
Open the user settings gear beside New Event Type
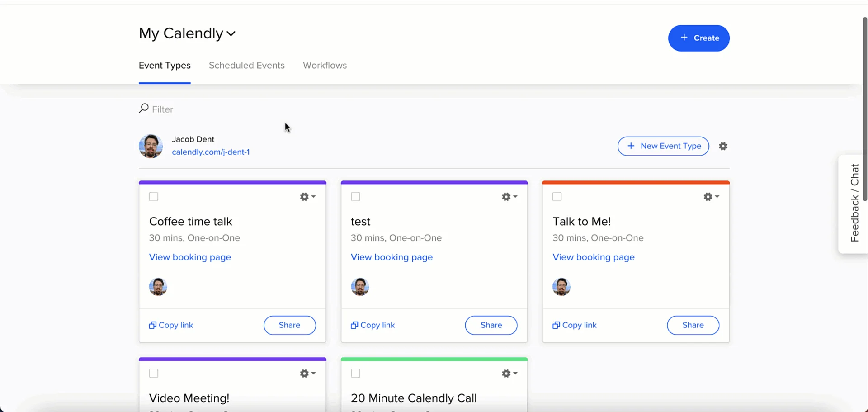[723, 146]
